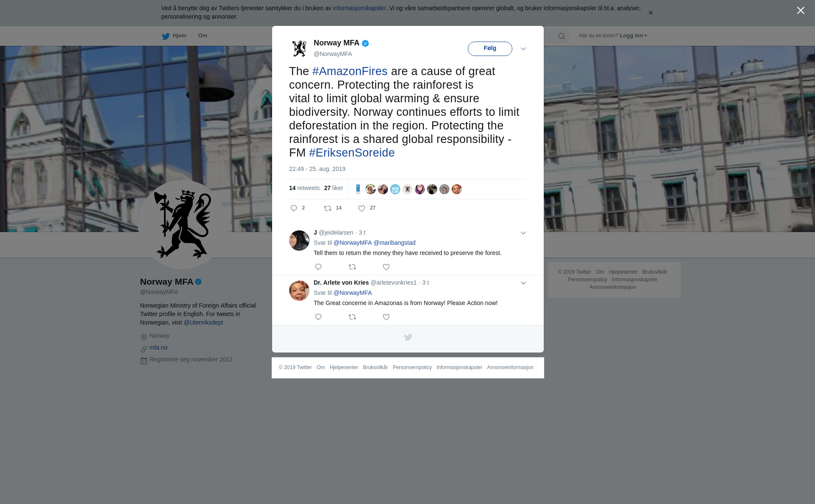Retweet jeidelarsen's reply

tap(352, 267)
